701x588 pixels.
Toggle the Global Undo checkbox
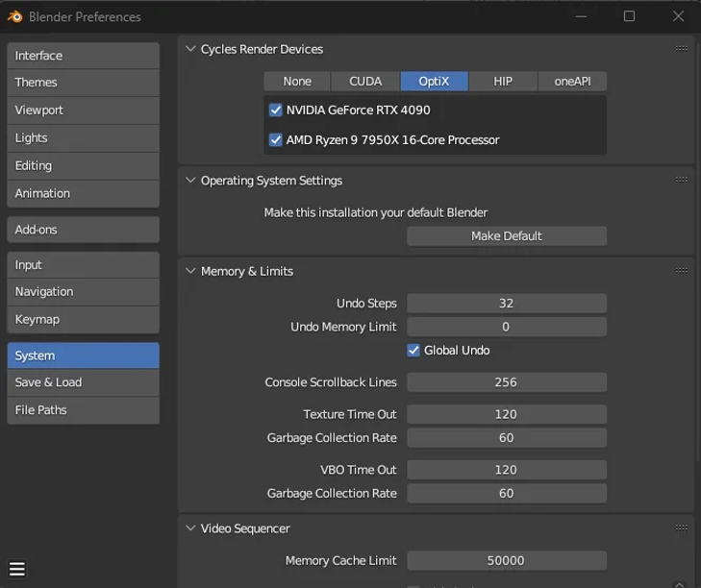tap(413, 351)
